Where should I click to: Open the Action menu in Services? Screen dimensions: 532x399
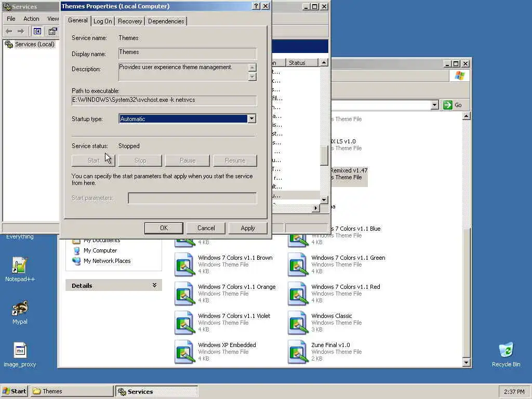[x=31, y=19]
